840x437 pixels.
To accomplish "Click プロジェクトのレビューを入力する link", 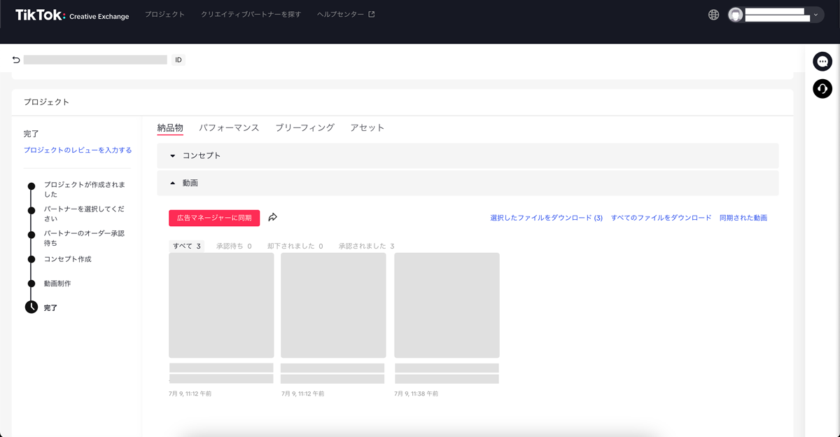I will [78, 150].
